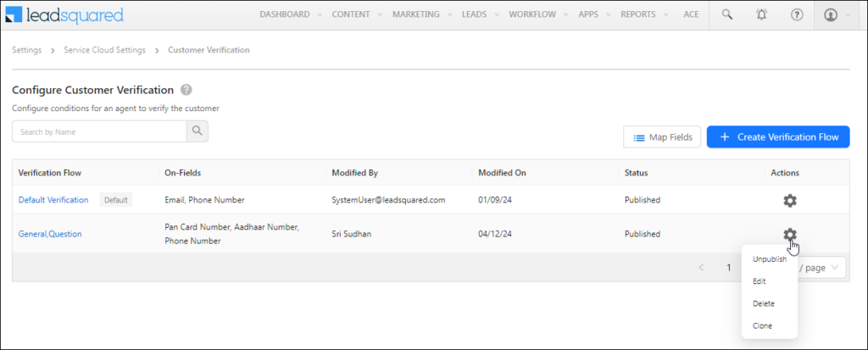Click Email, Phone Number cell

pos(205,200)
